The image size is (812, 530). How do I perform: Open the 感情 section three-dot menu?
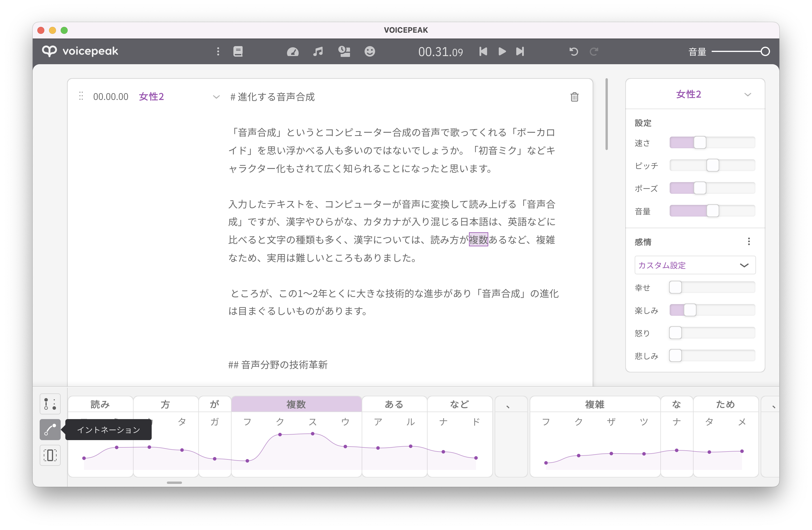tap(748, 242)
